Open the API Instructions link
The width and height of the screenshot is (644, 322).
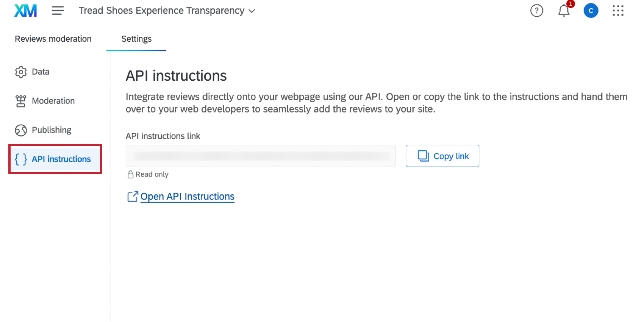pyautogui.click(x=187, y=197)
